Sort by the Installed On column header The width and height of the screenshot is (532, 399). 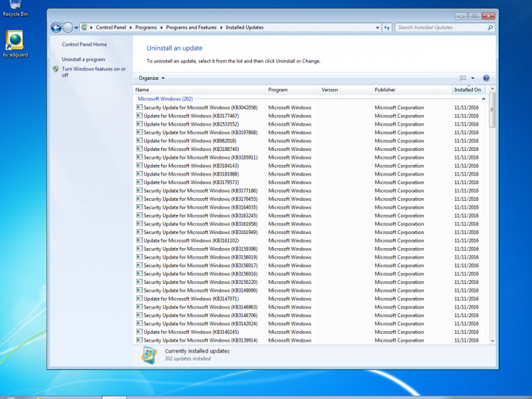(469, 90)
